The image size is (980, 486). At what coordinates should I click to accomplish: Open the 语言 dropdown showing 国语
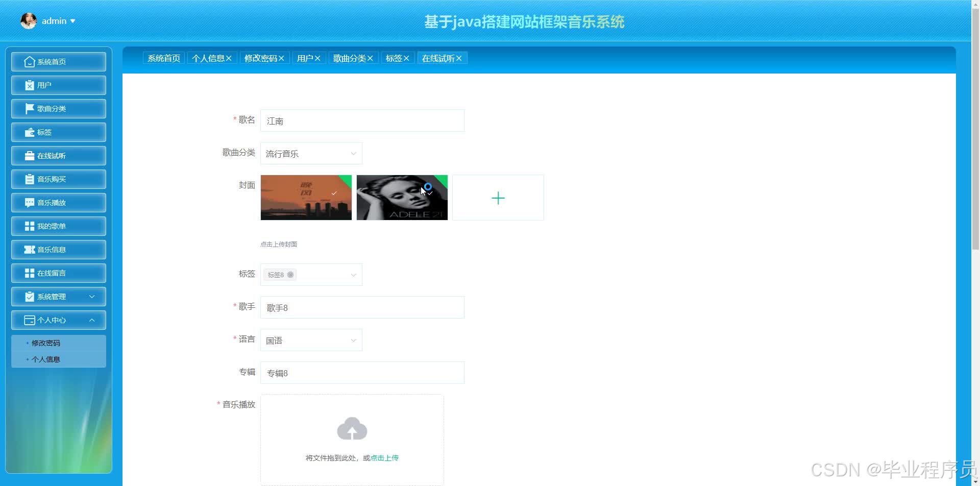coord(311,340)
